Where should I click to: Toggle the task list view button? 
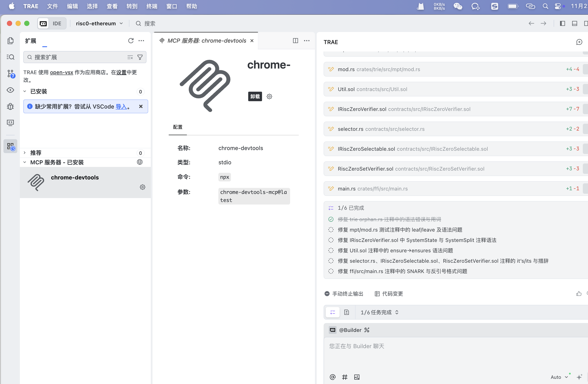pyautogui.click(x=332, y=312)
